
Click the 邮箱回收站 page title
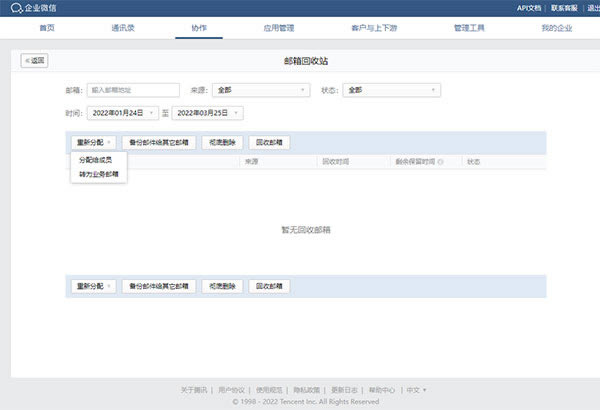pos(306,61)
